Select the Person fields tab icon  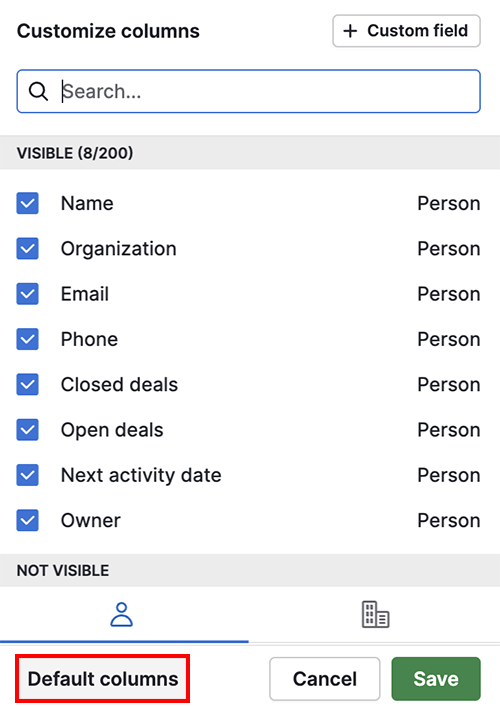point(121,614)
